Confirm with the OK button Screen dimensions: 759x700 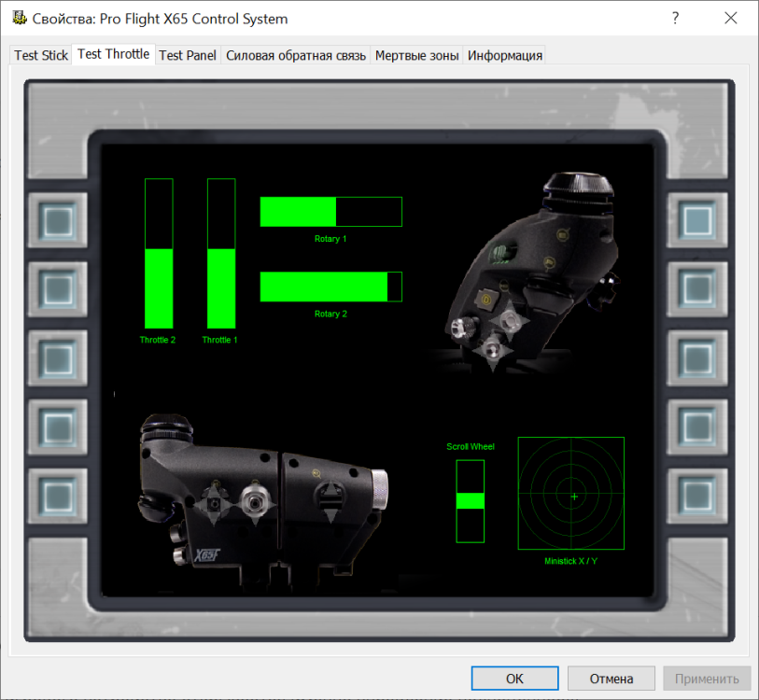[514, 679]
